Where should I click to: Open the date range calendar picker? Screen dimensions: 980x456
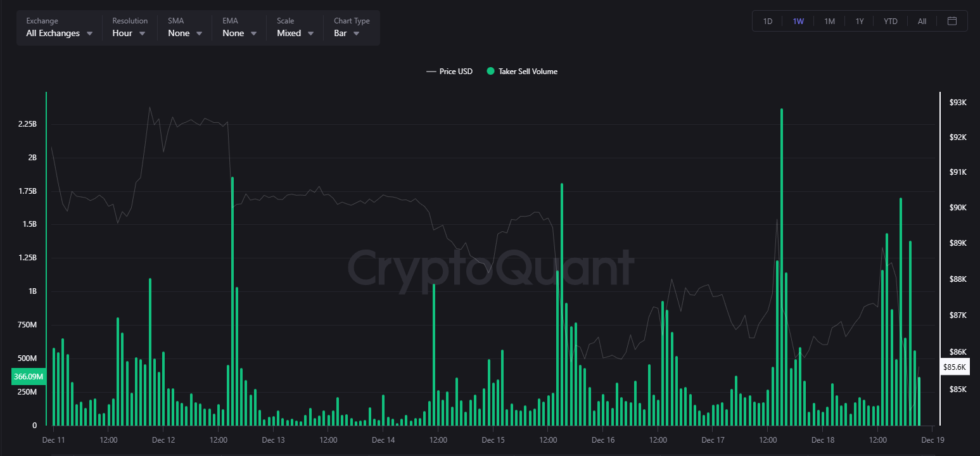952,20
